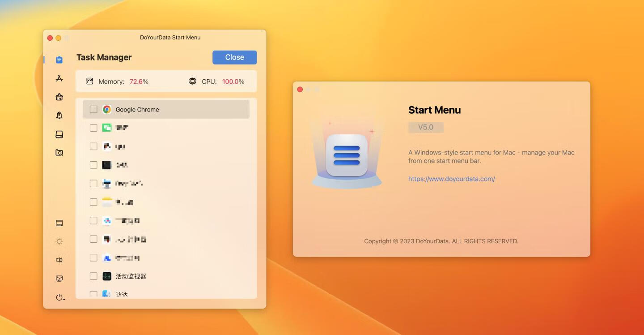Select the Google Chrome row label
Image resolution: width=644 pixels, height=335 pixels.
coord(137,109)
